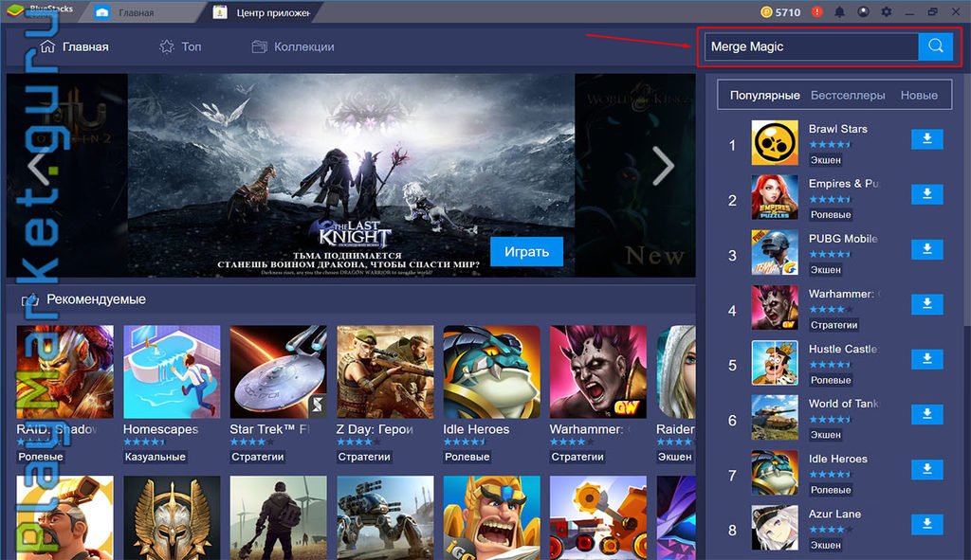Open the Главная navigation item
Screen dimensions: 971x560
click(74, 46)
